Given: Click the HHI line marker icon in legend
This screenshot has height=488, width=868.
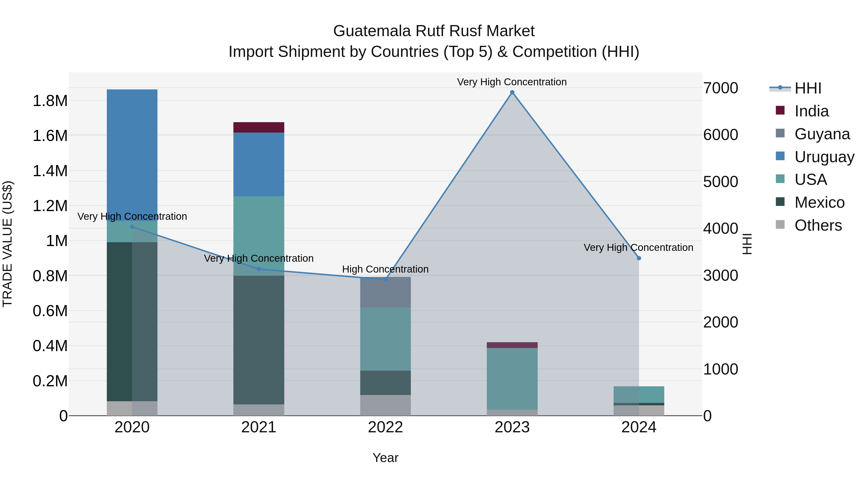Looking at the screenshot, I should pyautogui.click(x=780, y=87).
